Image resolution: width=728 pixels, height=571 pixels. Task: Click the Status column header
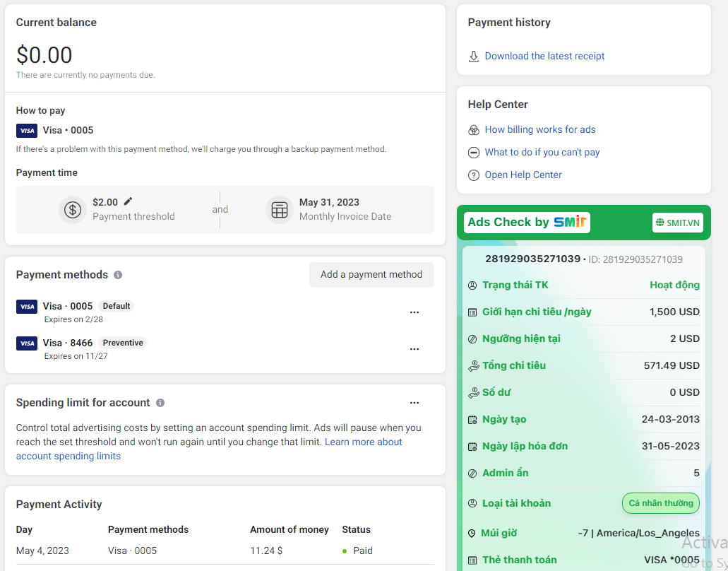point(356,529)
